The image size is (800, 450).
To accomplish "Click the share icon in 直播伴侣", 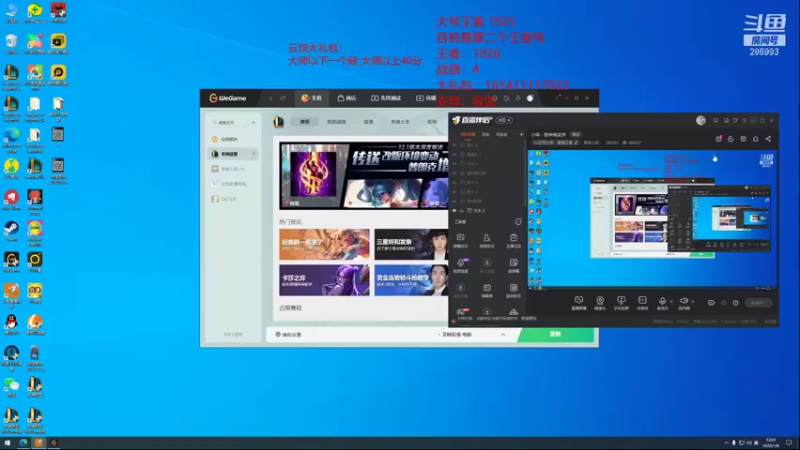I will [x=768, y=139].
